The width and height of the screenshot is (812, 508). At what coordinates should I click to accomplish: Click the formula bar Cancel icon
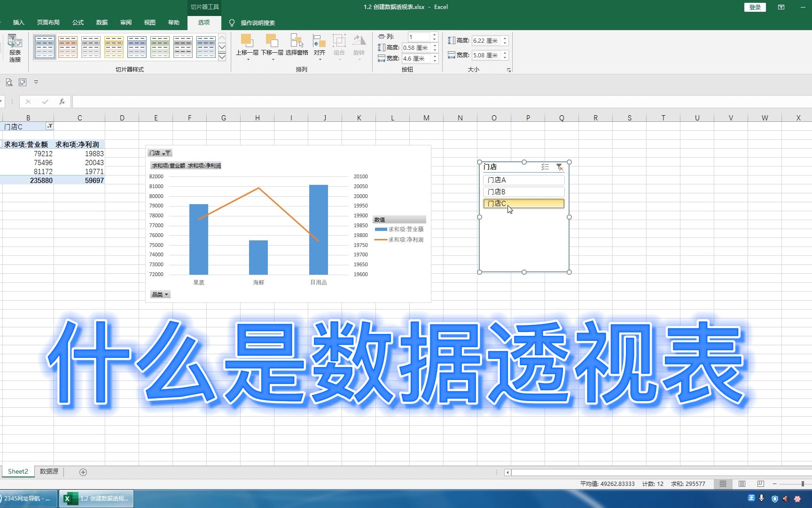28,102
